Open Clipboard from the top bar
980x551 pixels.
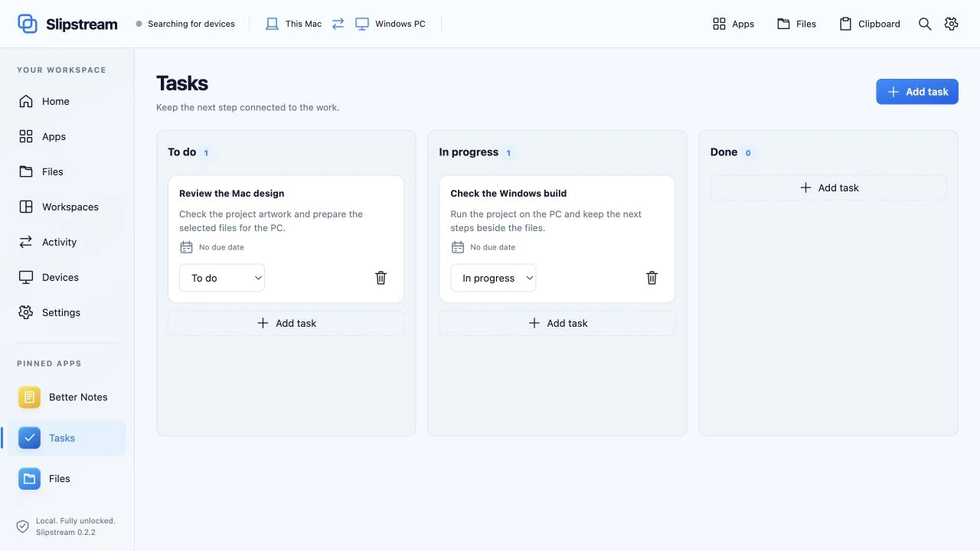870,24
